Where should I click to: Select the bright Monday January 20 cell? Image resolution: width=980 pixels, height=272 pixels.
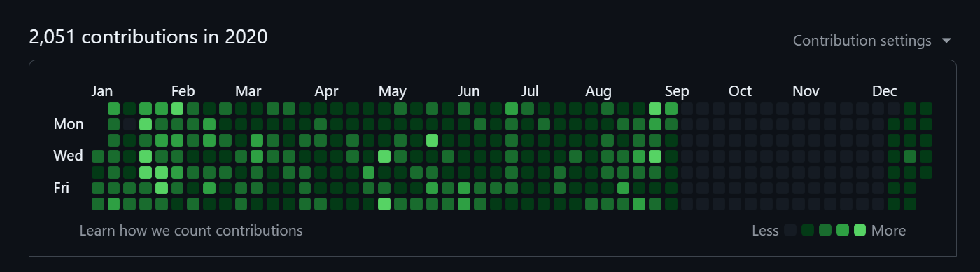146,124
